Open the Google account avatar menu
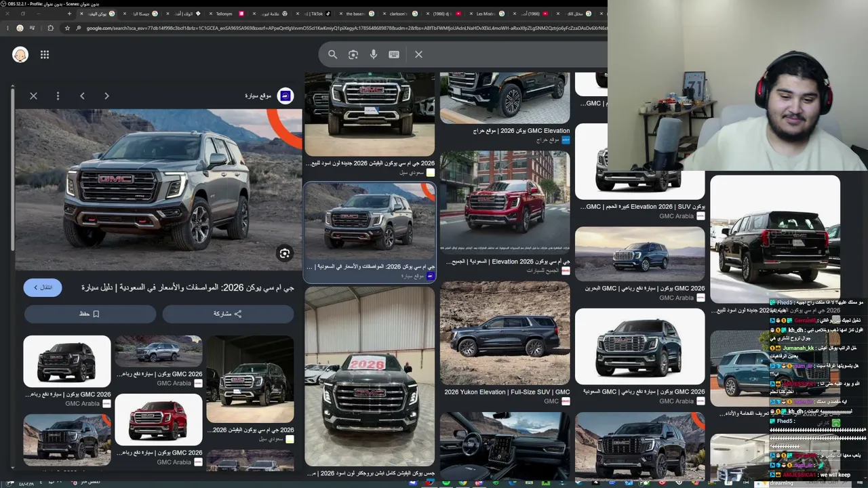The height and width of the screenshot is (488, 868). click(20, 55)
